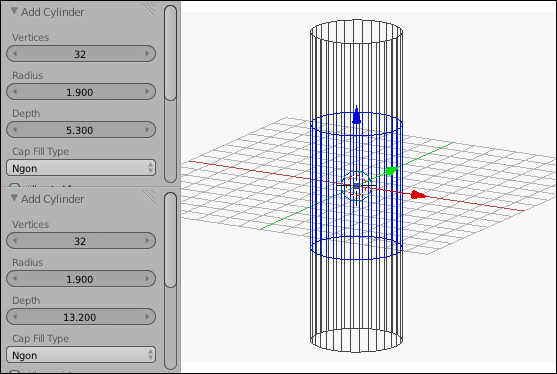Click the red X-axis manipulator arrow
This screenshot has height=374, width=557.
click(x=418, y=195)
